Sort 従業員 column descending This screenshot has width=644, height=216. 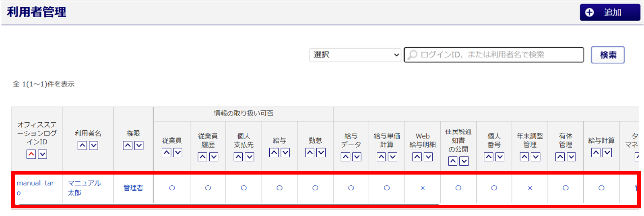(178, 152)
